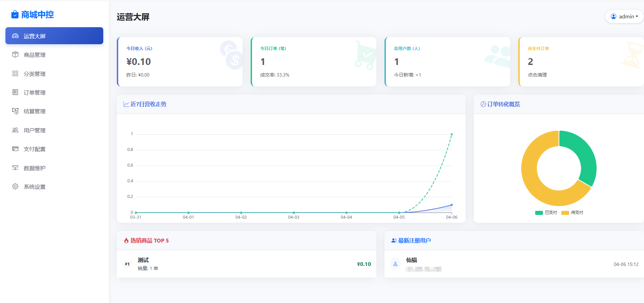This screenshot has width=644, height=303.
Task: Open the 测试 top-selling product row
Action: [246, 264]
